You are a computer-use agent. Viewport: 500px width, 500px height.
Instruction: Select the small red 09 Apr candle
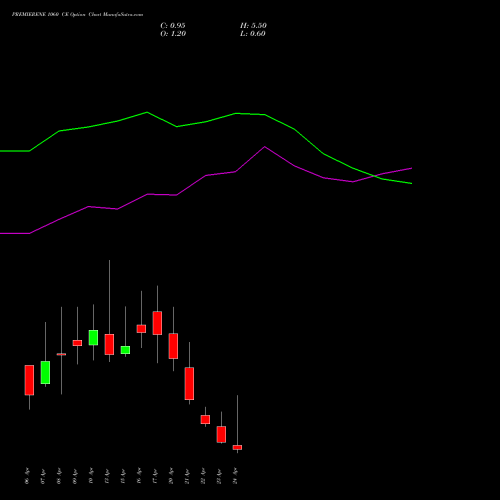click(77, 343)
